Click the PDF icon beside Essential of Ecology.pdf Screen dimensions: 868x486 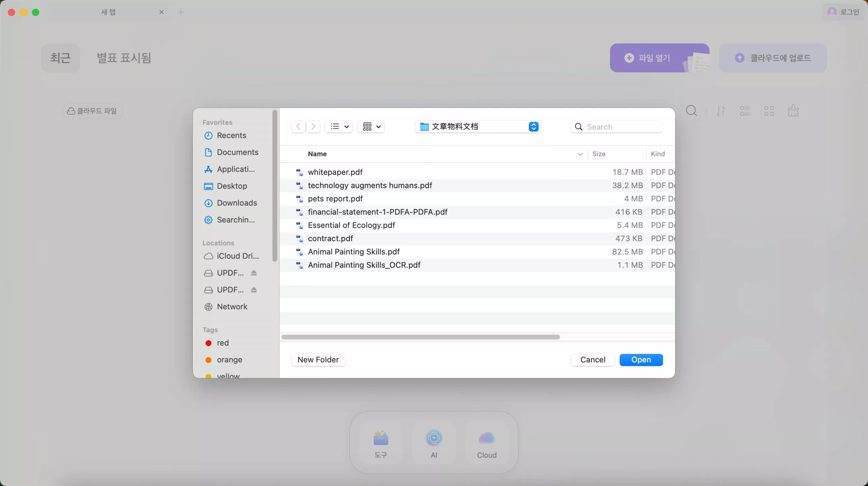pos(299,226)
